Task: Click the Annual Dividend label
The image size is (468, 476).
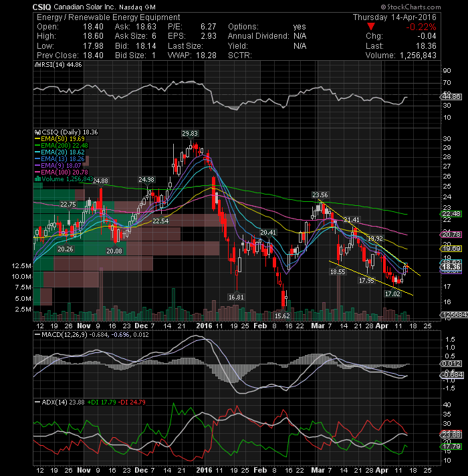Action: click(259, 36)
